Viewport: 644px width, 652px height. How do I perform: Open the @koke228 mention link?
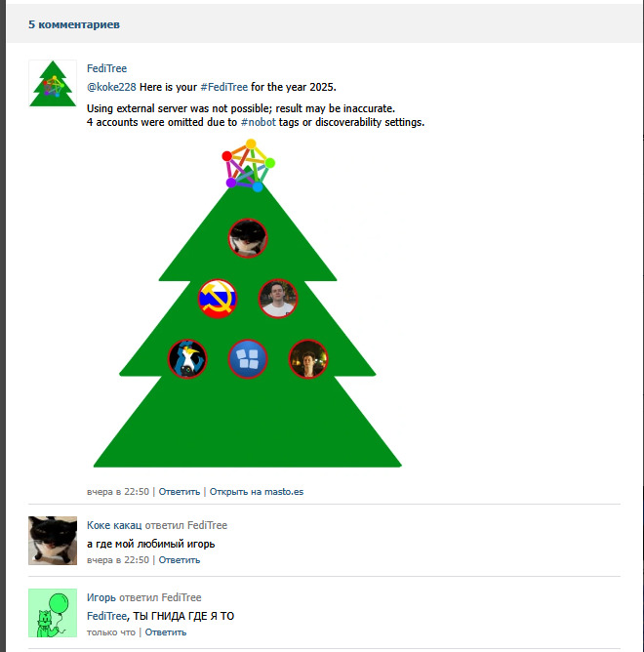[111, 87]
